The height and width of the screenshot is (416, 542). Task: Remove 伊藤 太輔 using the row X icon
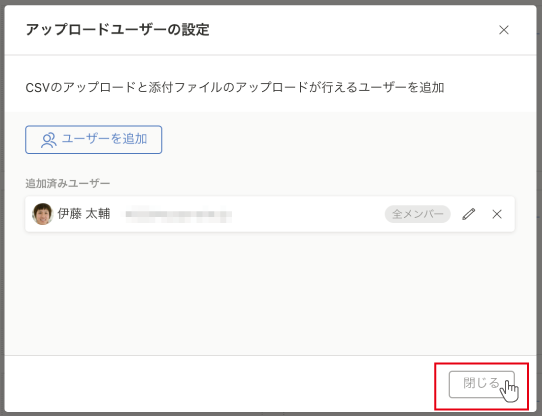(x=497, y=214)
